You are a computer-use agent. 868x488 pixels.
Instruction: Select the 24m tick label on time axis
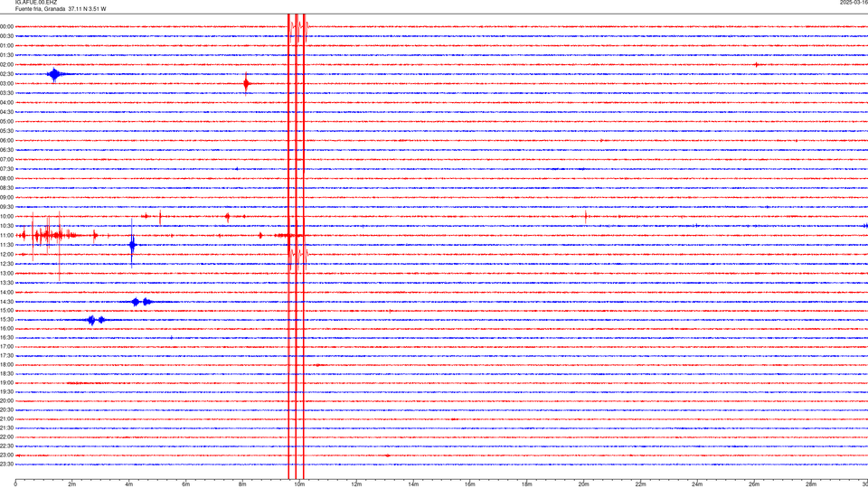pyautogui.click(x=697, y=484)
